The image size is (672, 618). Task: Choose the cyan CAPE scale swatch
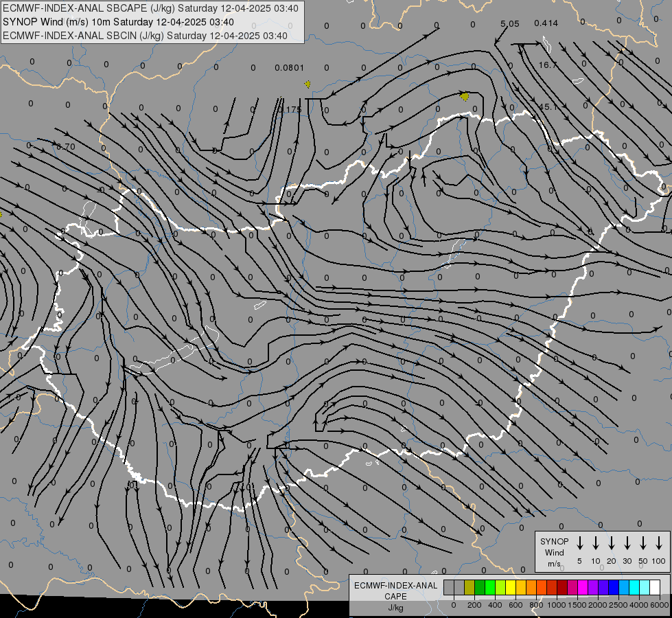click(x=634, y=587)
